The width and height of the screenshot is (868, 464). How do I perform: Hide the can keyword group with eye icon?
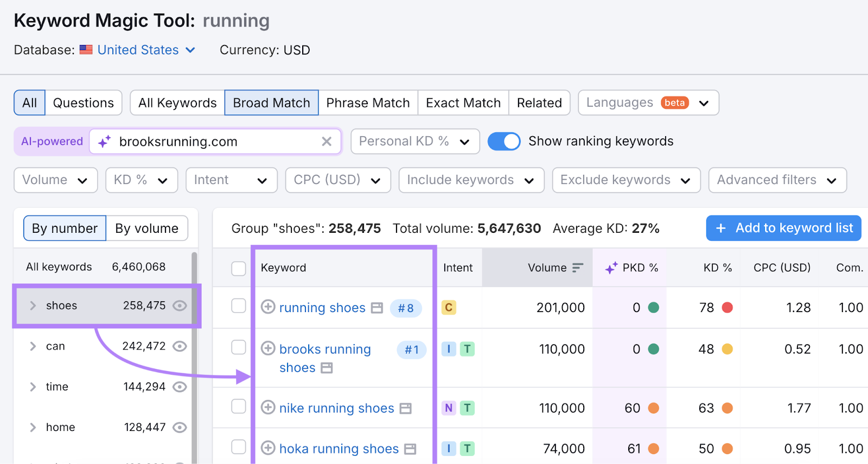point(180,346)
